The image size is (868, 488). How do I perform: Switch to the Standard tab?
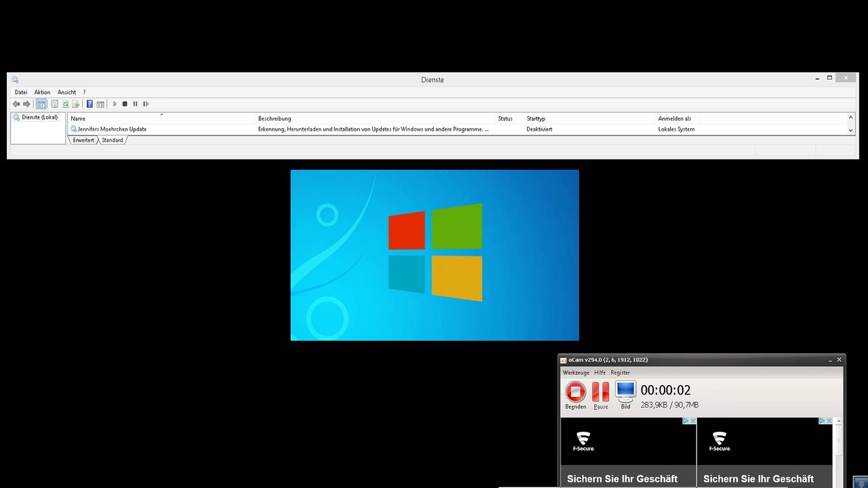point(113,140)
